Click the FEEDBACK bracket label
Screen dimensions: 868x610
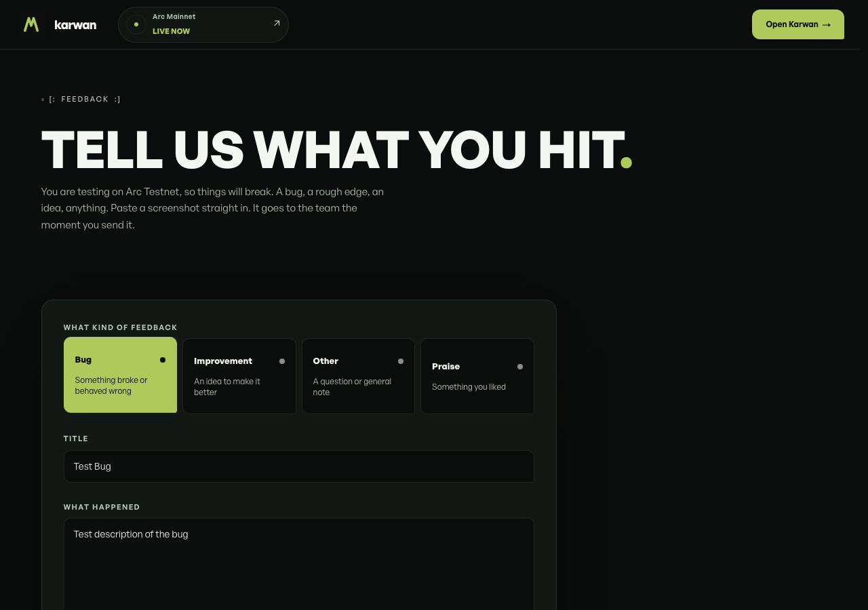pos(85,99)
